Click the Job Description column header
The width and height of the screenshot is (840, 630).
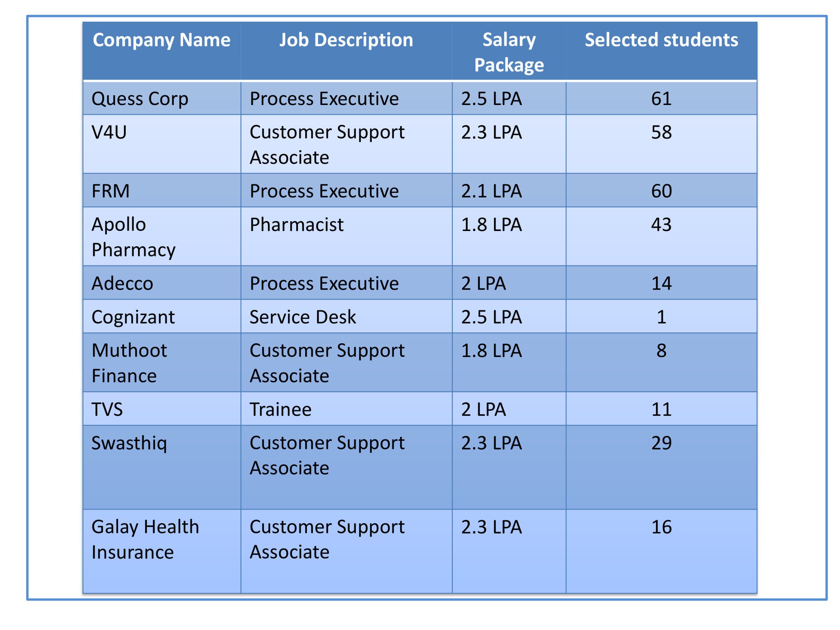(x=346, y=40)
